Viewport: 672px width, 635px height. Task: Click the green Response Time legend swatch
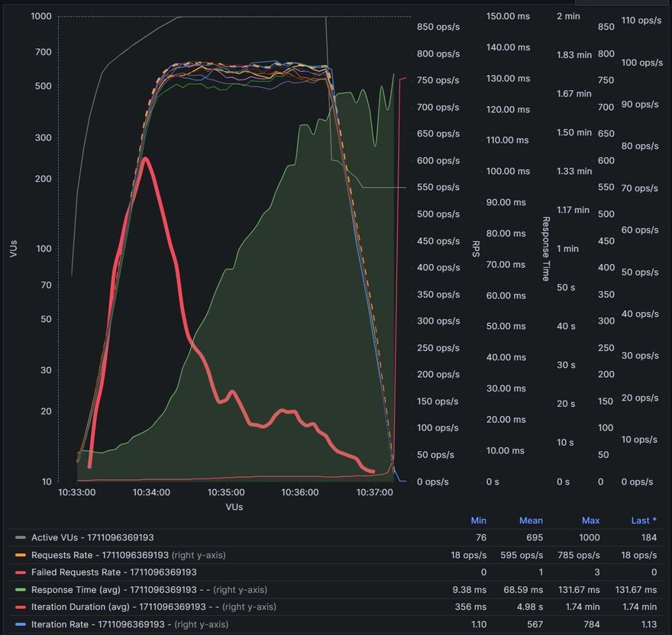point(21,590)
